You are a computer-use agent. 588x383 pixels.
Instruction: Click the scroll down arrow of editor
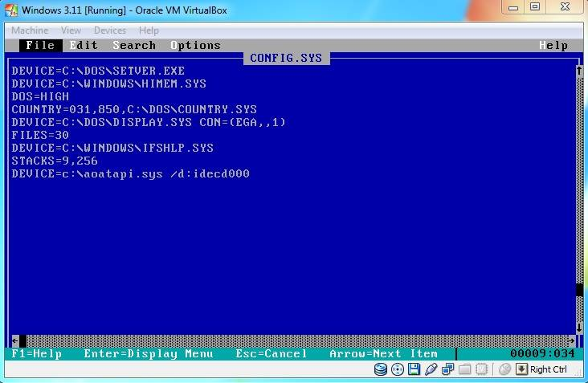[578, 328]
